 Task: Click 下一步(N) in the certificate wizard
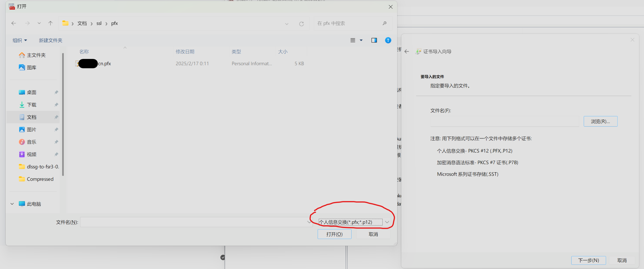pos(588,260)
